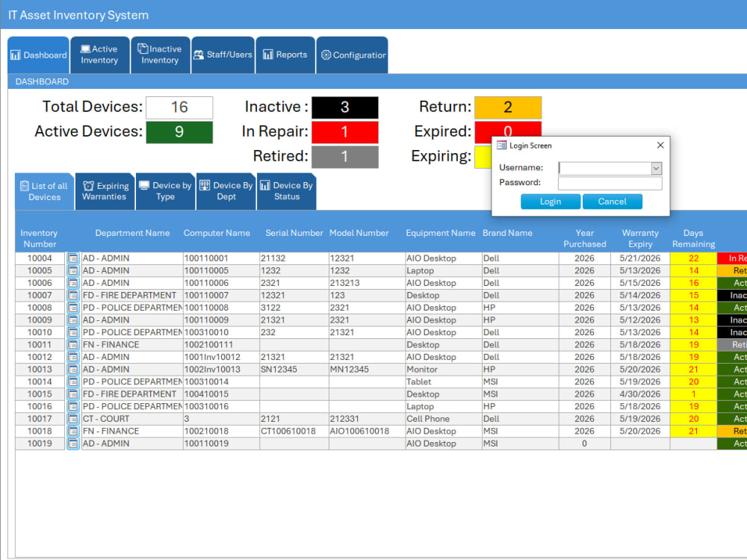Select computer name cell 1002Inv10013
The height and width of the screenshot is (560, 747).
[x=221, y=370]
